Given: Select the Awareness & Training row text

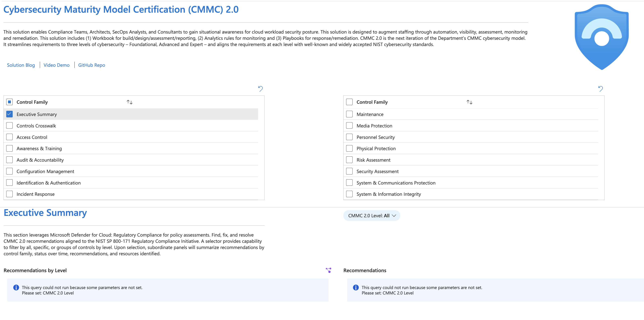Looking at the screenshot, I should [x=39, y=149].
